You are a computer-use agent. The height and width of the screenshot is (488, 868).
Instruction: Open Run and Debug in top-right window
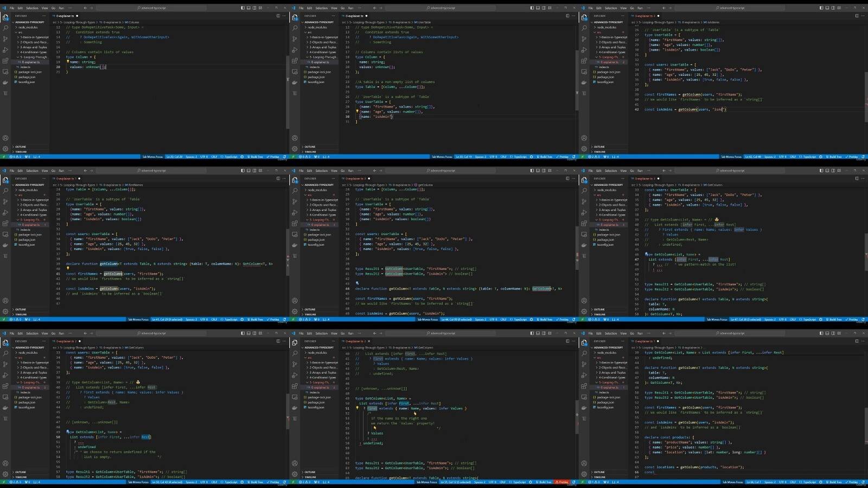(584, 50)
